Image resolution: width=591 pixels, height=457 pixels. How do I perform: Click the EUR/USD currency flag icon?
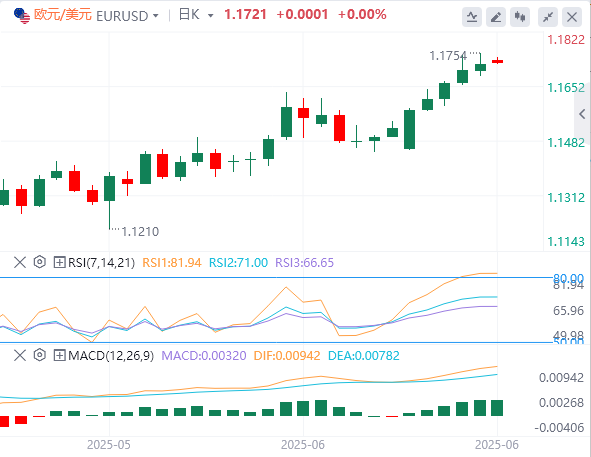click(21, 15)
